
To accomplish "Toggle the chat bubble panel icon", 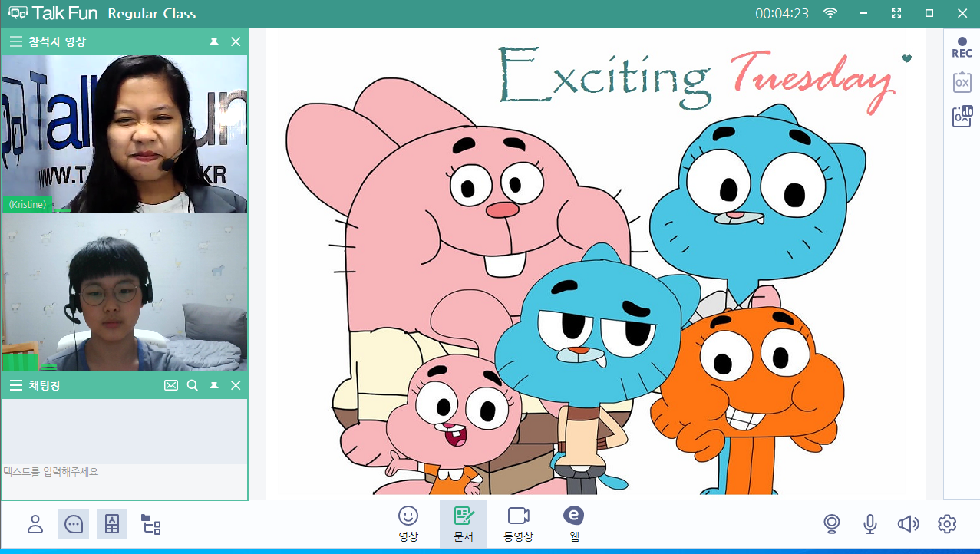I will tap(74, 524).
